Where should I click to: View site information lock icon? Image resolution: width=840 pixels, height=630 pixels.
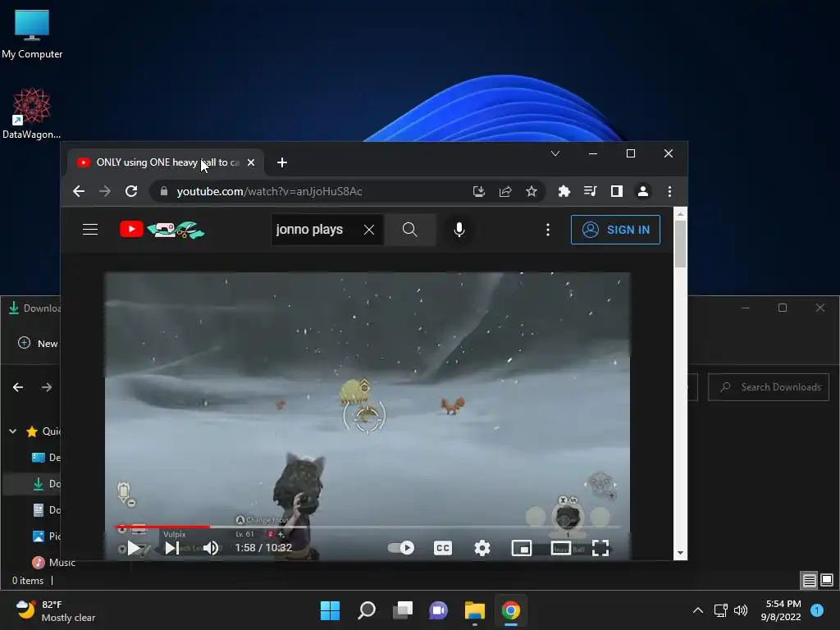[x=164, y=191]
